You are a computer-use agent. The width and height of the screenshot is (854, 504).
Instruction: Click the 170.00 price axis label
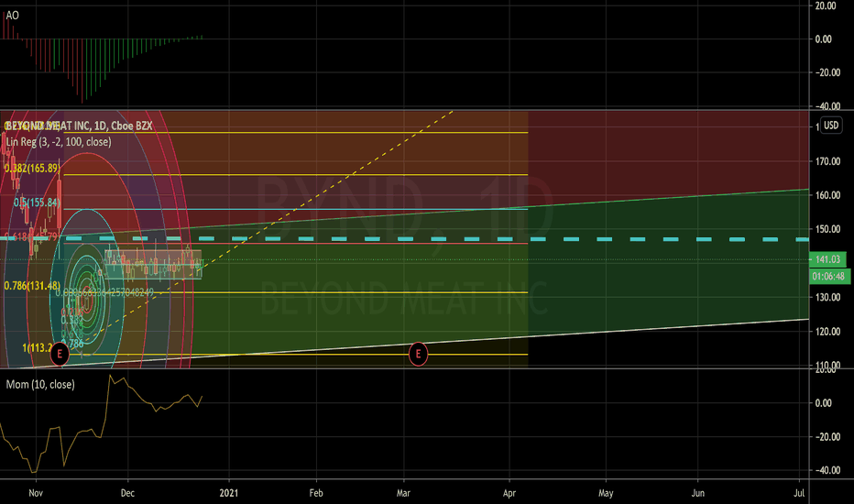pos(827,161)
